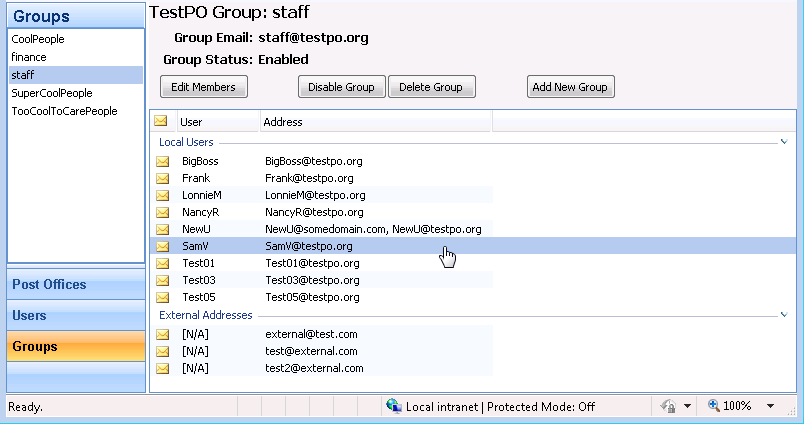The image size is (804, 424).
Task: Open the Post Offices navigation pane
Action: (x=76, y=284)
